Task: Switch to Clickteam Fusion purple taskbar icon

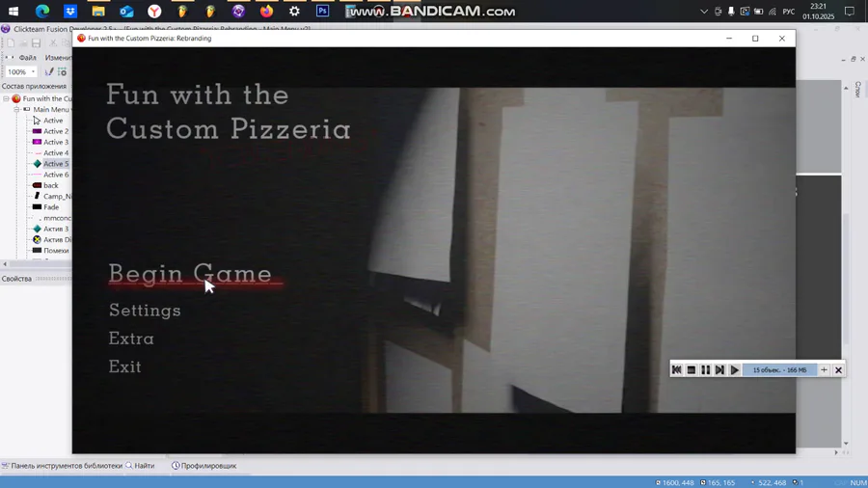Action: coord(238,11)
